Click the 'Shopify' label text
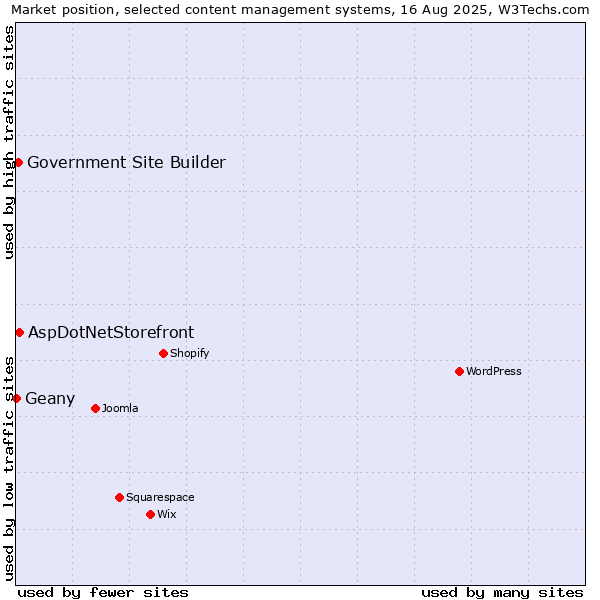 190,354
